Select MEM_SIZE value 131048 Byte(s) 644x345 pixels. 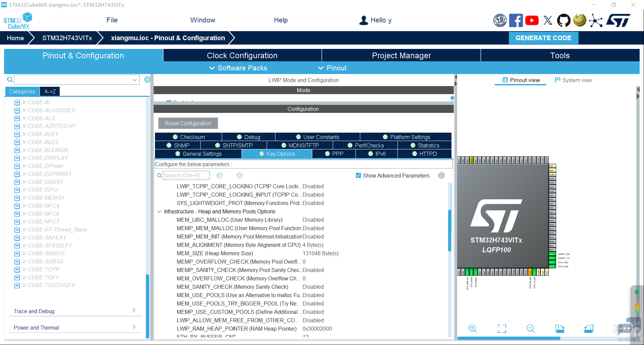(320, 253)
